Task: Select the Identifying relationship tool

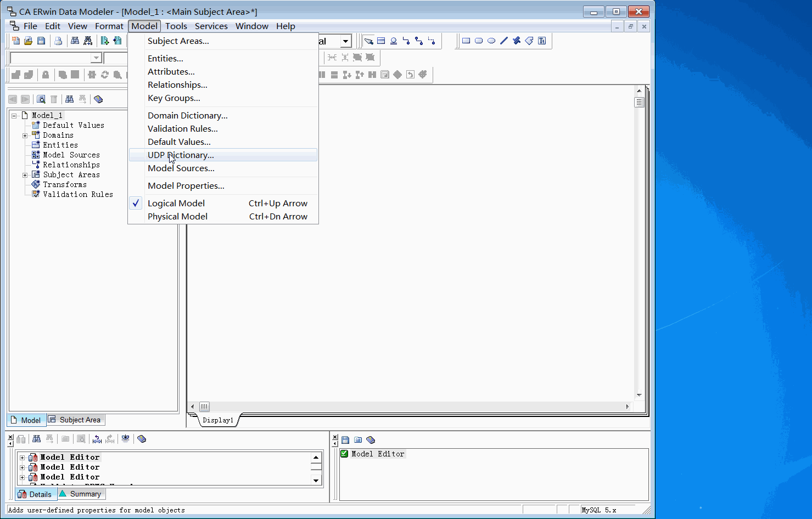Action: (x=406, y=41)
